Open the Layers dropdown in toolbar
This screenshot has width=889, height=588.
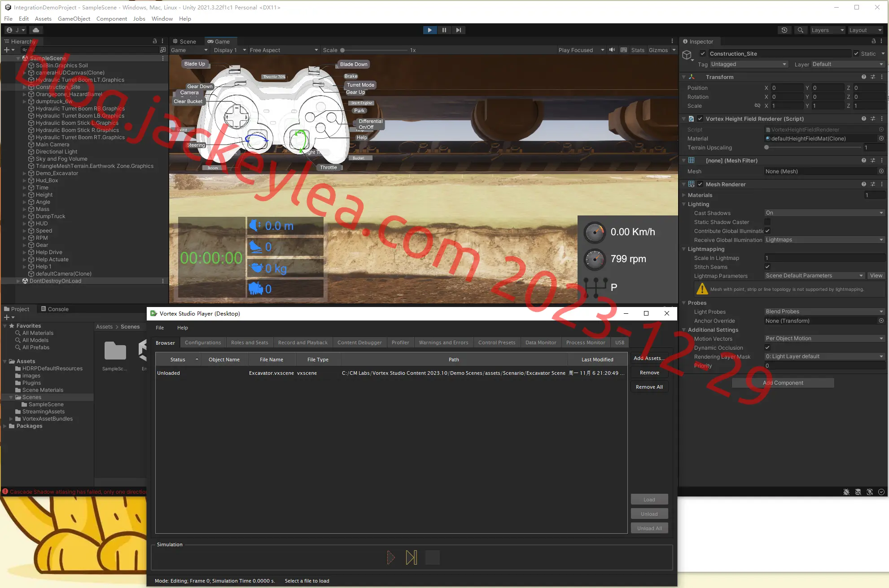click(x=828, y=30)
